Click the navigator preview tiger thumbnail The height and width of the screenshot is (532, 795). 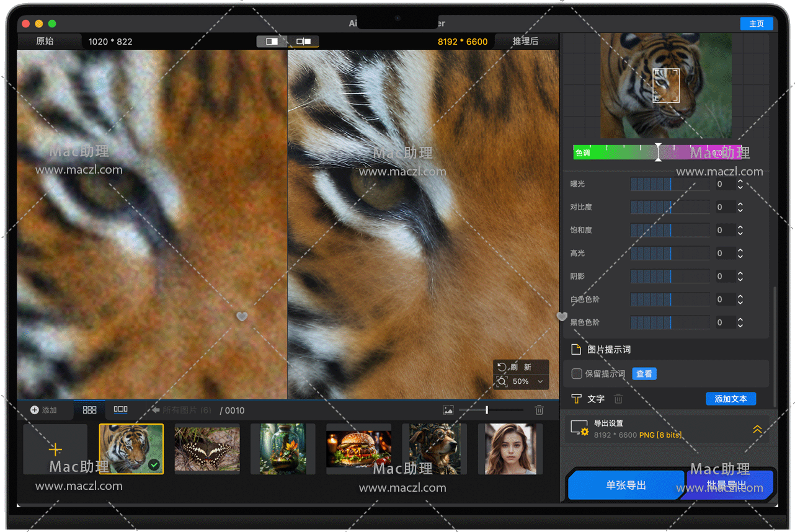pos(666,86)
